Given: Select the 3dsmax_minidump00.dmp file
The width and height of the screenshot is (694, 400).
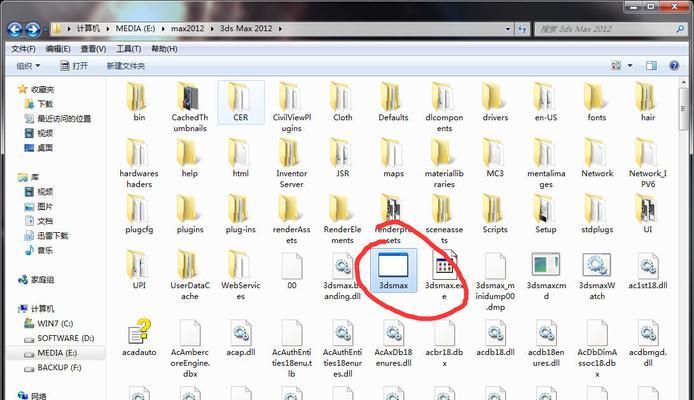Looking at the screenshot, I should pyautogui.click(x=495, y=281).
